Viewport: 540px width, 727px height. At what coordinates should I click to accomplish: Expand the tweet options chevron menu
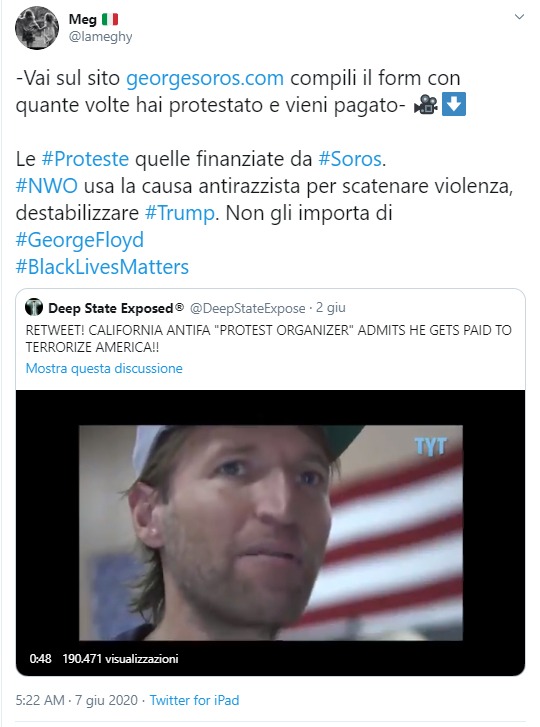pyautogui.click(x=519, y=17)
